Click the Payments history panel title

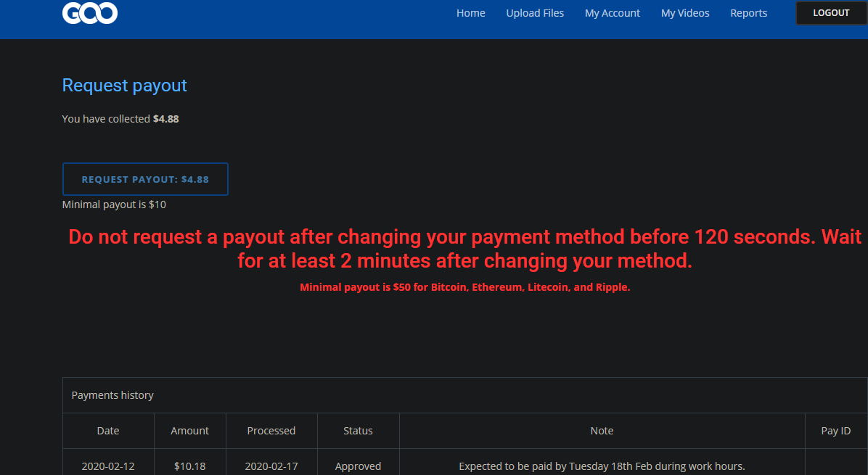112,395
